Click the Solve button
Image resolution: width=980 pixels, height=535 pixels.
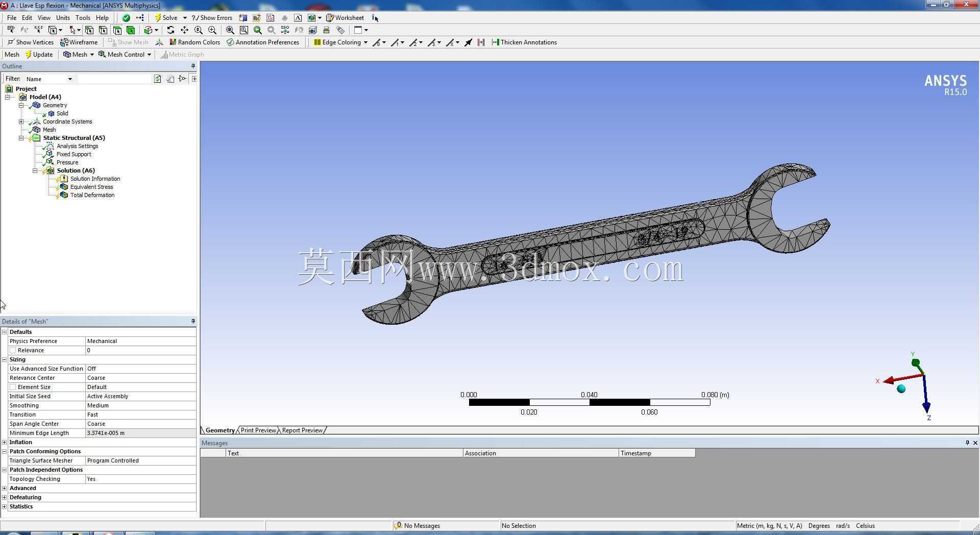pyautogui.click(x=166, y=18)
